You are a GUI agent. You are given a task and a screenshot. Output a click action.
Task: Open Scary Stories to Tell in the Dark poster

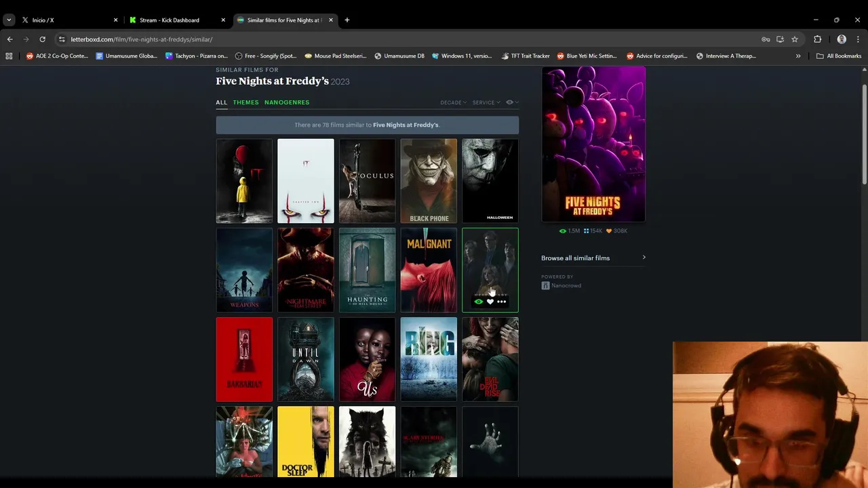point(429,442)
